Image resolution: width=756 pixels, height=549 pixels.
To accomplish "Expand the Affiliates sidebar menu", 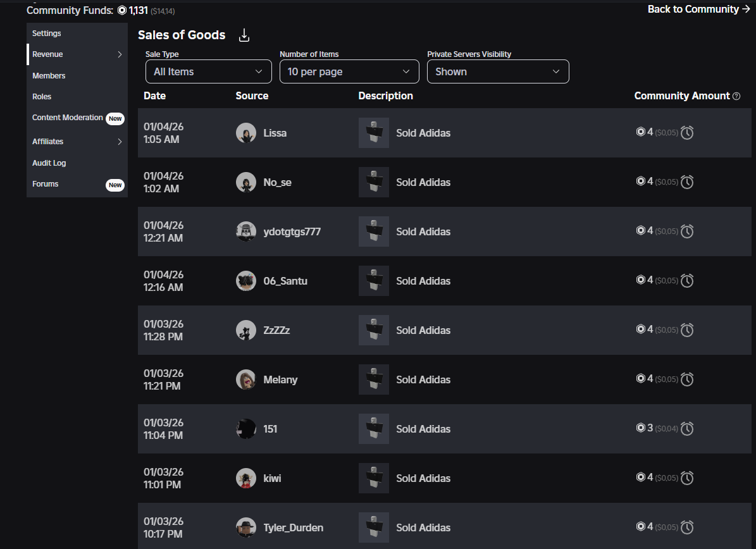I will click(77, 141).
